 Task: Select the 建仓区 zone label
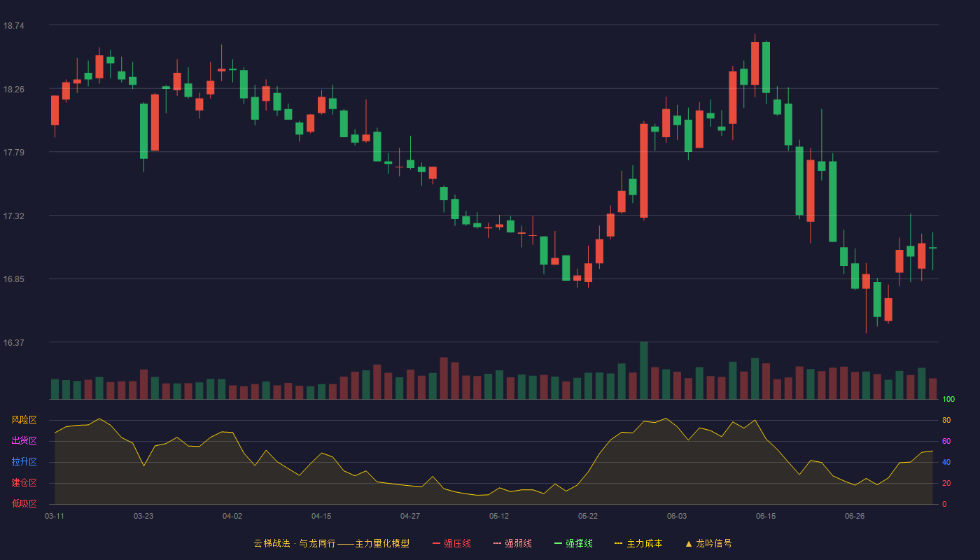tap(24, 483)
